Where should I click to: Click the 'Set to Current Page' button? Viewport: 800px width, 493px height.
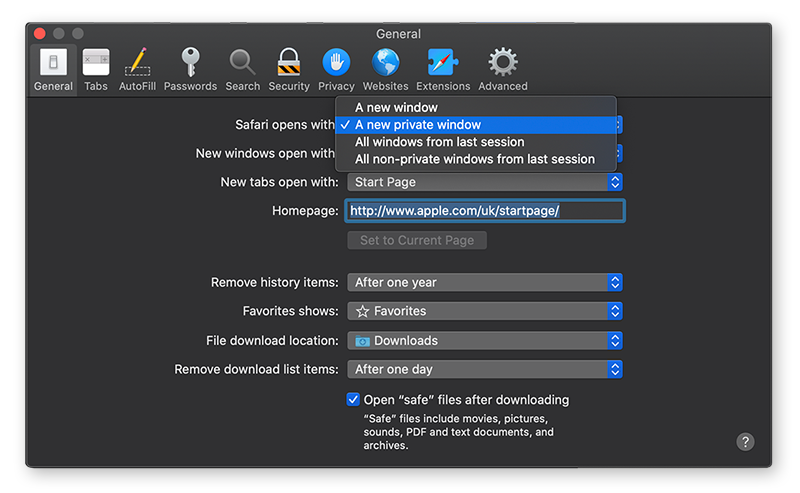click(x=417, y=240)
